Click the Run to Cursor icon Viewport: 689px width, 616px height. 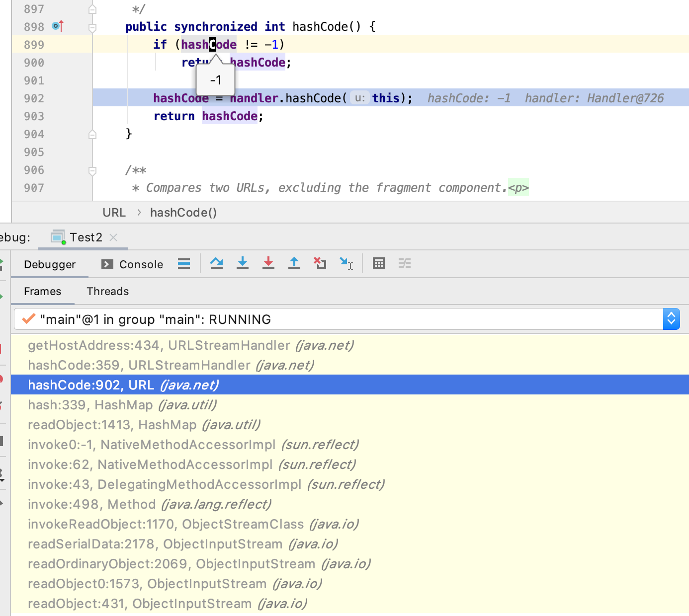(346, 263)
